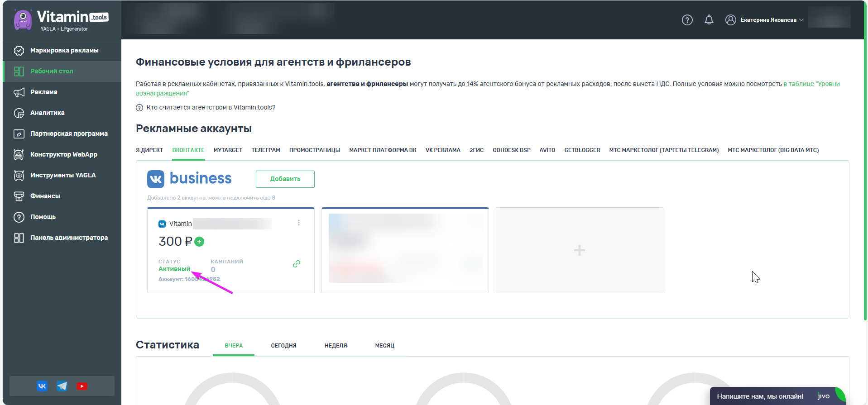Viewport: 868px width, 405px height.
Task: Show НЕДЕЛЯ statistics tab
Action: click(336, 346)
